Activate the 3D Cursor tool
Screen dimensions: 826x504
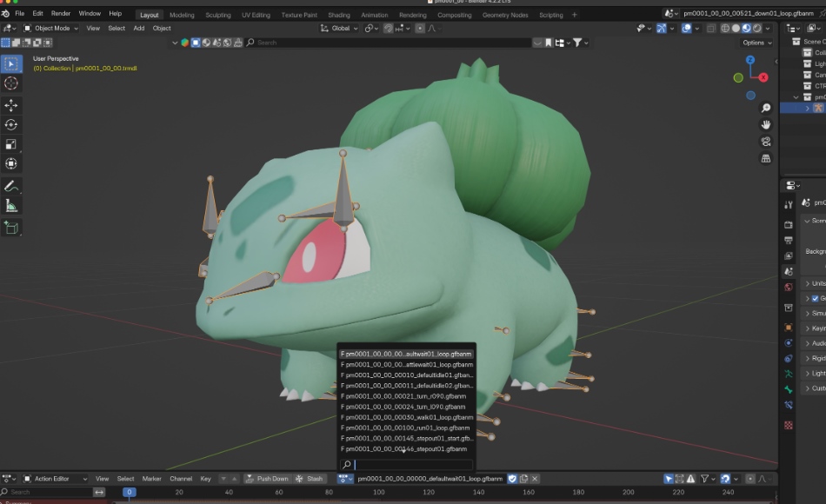[x=11, y=83]
